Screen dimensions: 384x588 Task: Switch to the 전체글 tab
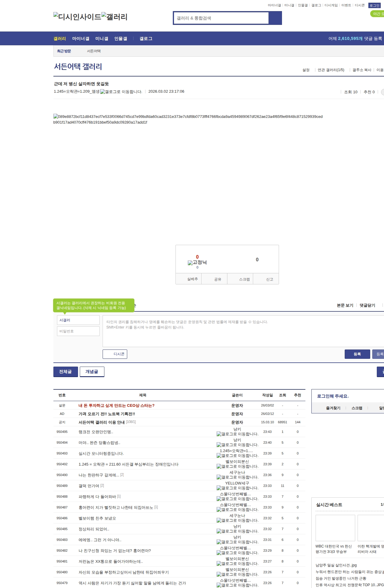coord(66,372)
